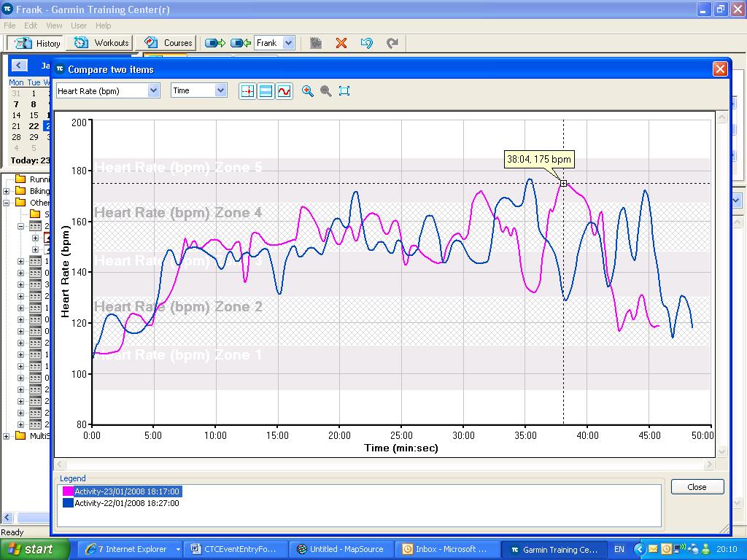Open the File menu

pyautogui.click(x=9, y=26)
